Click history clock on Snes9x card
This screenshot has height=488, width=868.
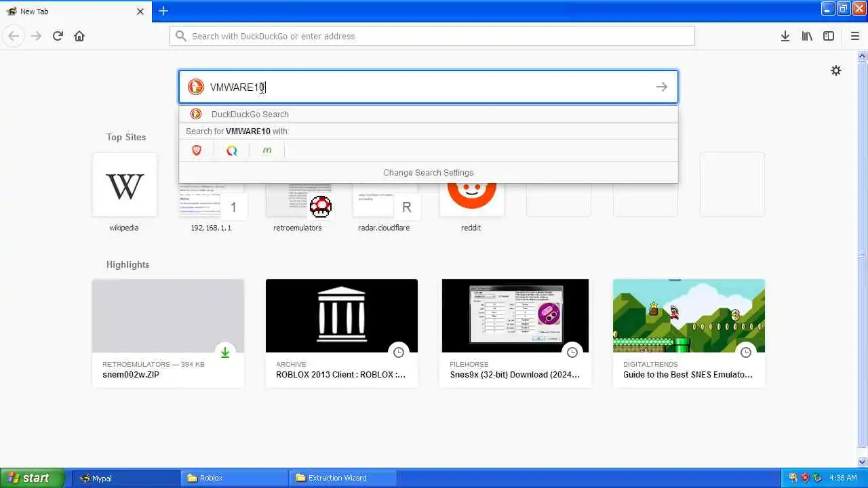(x=572, y=352)
